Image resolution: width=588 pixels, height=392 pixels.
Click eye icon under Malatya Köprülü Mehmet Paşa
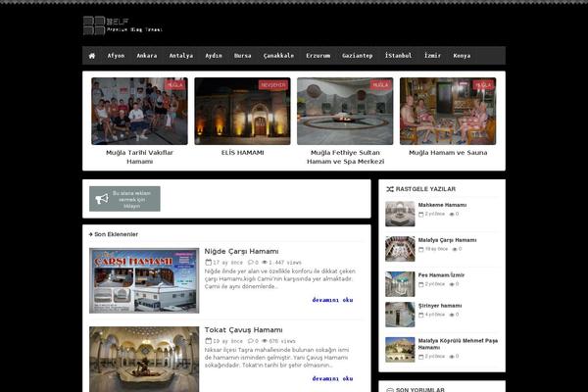point(452,357)
